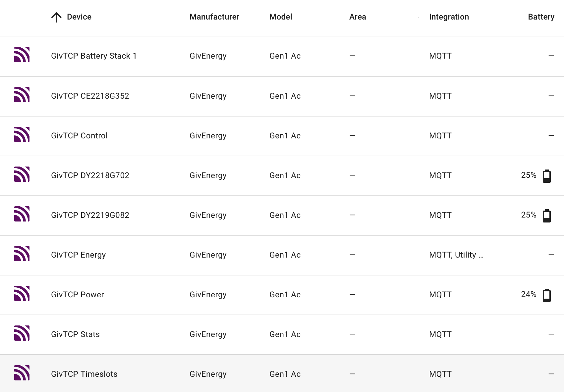Sort by the Battery column header
The image size is (564, 392).
click(x=541, y=17)
